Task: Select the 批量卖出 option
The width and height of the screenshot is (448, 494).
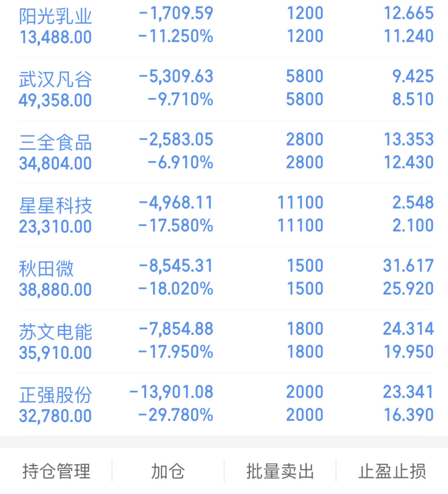Action: coord(280,471)
